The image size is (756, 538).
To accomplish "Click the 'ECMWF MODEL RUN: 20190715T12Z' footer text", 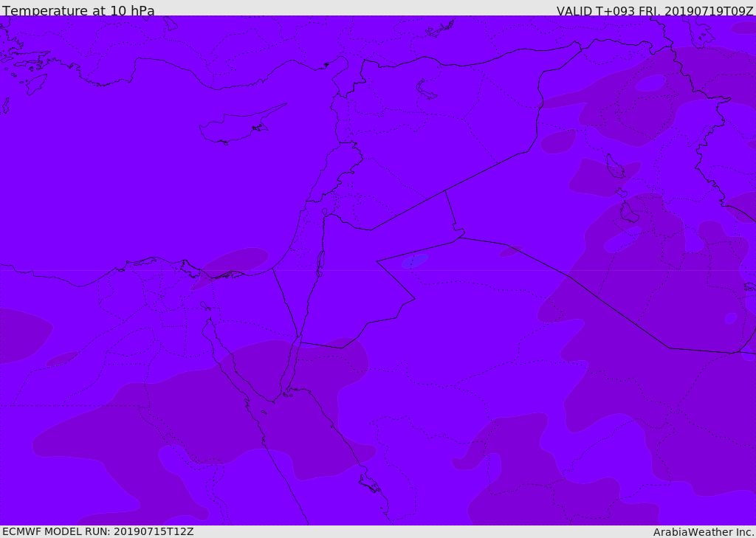I will [x=98, y=531].
